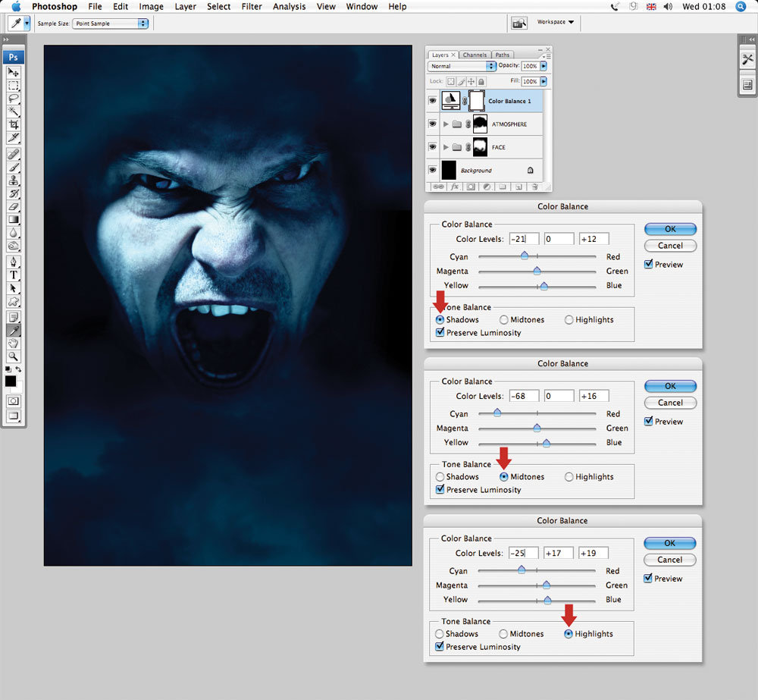
Task: Open the Layer menu
Action: pyautogui.click(x=186, y=6)
